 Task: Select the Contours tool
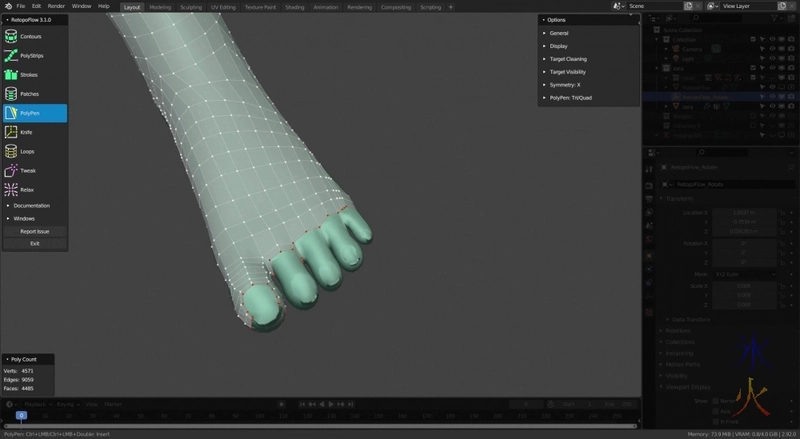coord(35,37)
